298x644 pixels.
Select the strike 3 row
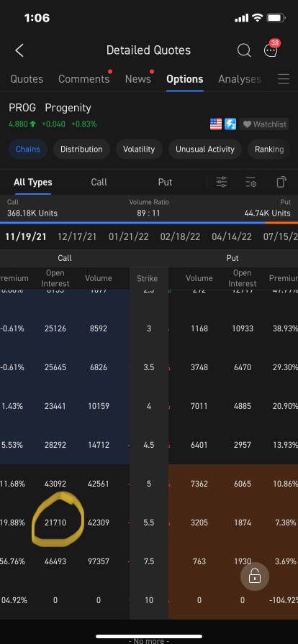(149, 328)
